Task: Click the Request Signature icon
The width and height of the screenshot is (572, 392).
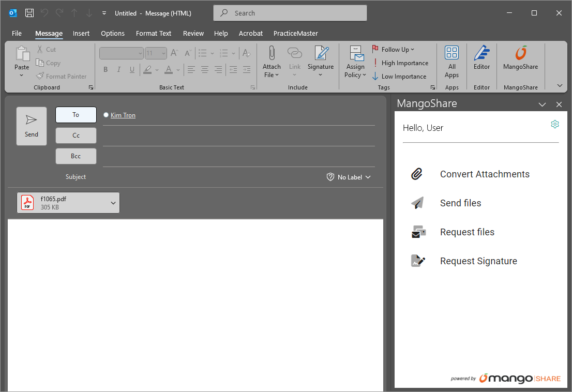Action: (x=417, y=261)
